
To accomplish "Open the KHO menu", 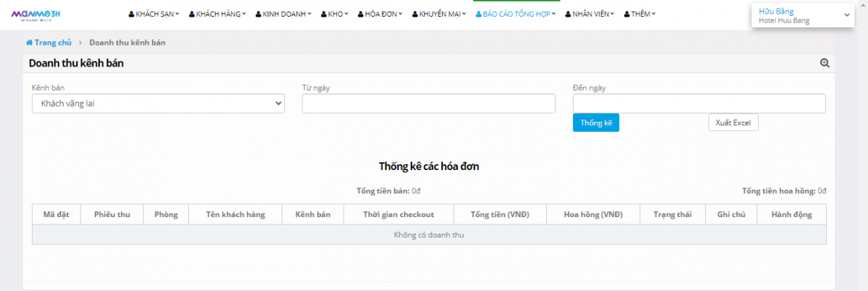I will [x=335, y=14].
